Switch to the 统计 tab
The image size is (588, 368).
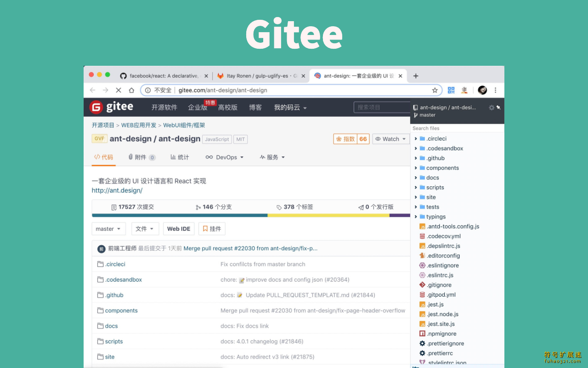[180, 157]
